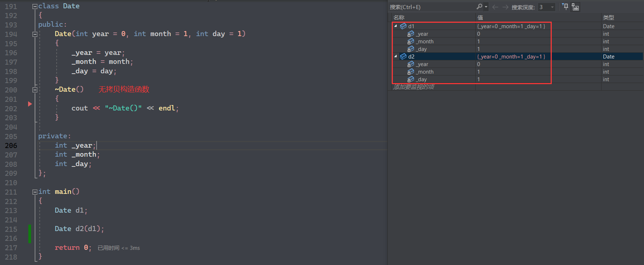Go to previous search result arrow
Viewport: 644px width, 265px height.
pos(495,7)
